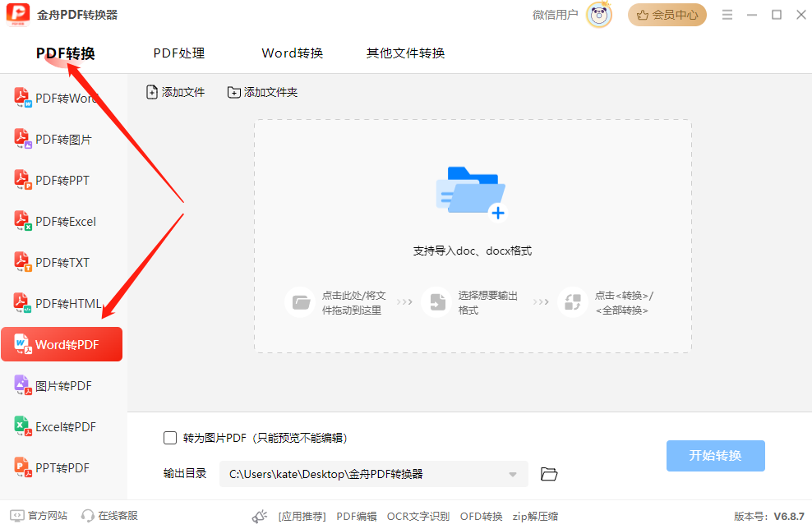Image resolution: width=812 pixels, height=529 pixels.
Task: Expand the 输出目录 path dropdown
Action: tap(513, 474)
